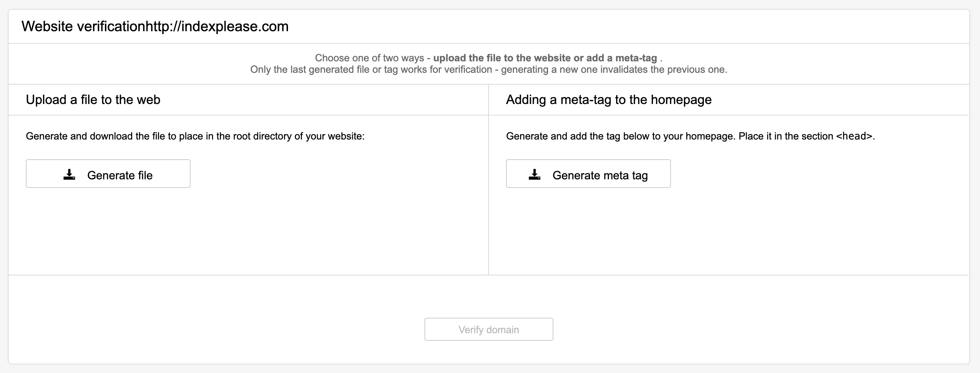
Task: Click the Generate meta tag button
Action: (588, 174)
